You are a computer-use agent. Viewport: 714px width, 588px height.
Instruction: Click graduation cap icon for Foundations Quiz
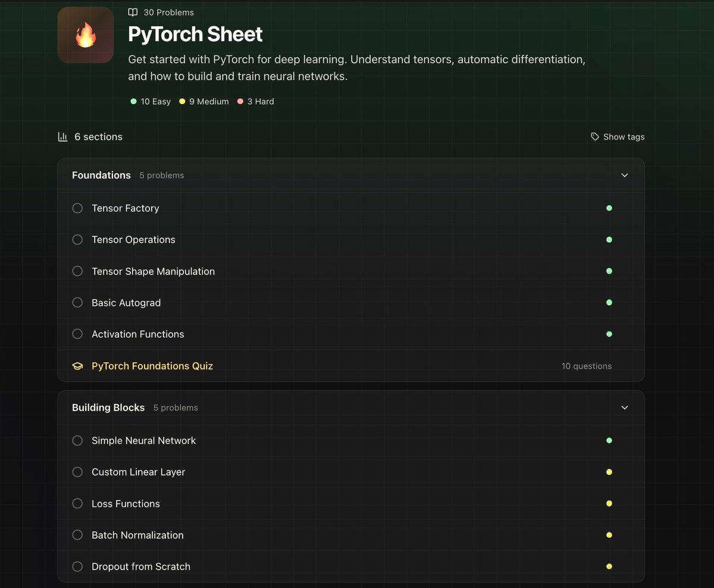click(x=77, y=366)
